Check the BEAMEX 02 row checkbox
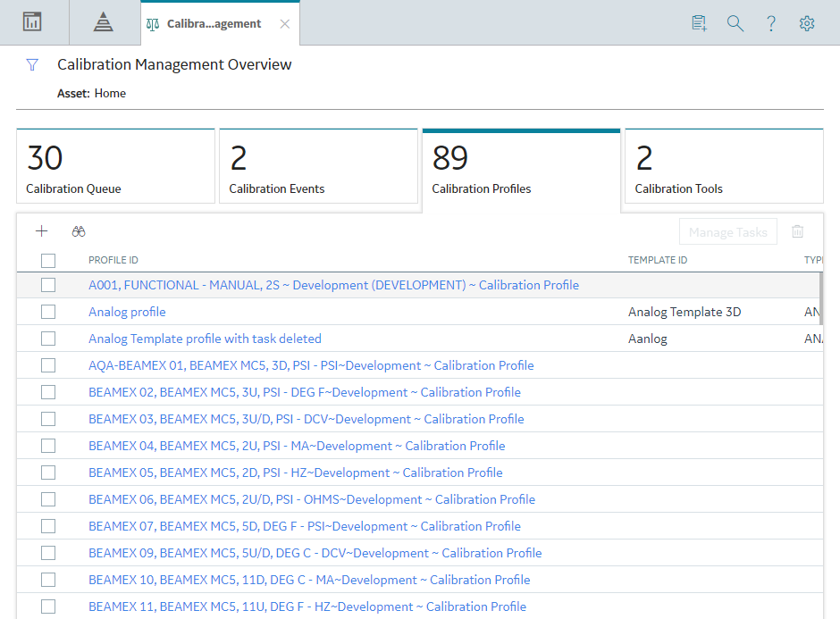The image size is (840, 619). [48, 392]
